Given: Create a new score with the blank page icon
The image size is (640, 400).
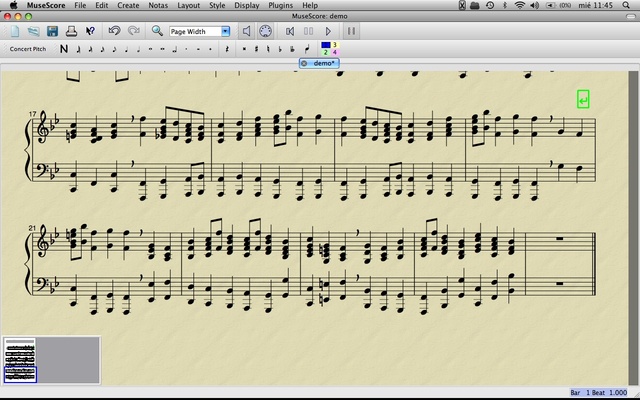Looking at the screenshot, I should pyautogui.click(x=15, y=31).
